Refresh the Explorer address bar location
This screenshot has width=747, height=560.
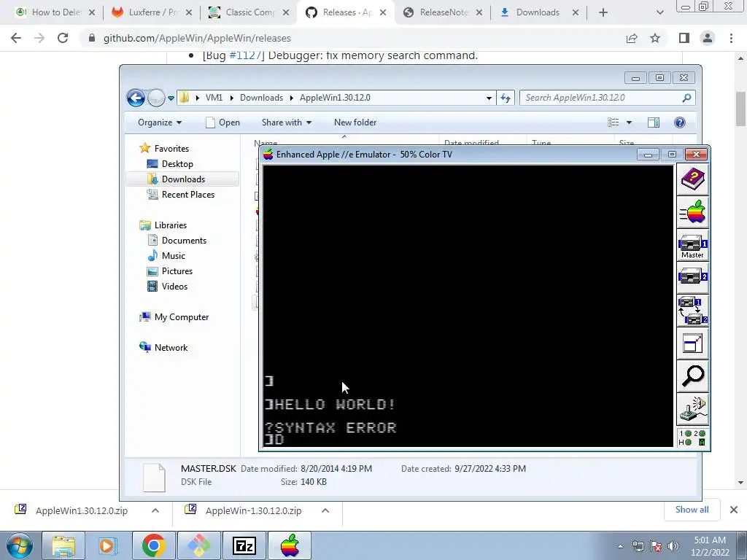(x=505, y=98)
